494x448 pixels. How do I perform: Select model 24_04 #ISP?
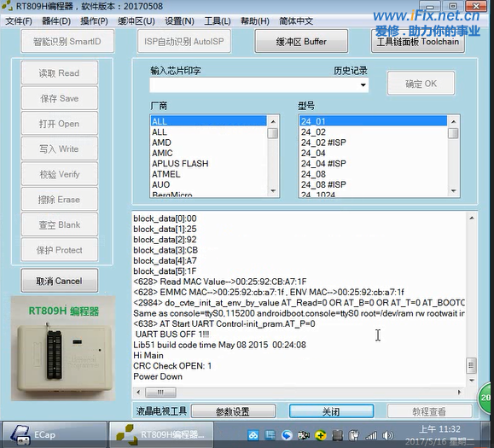coord(373,164)
